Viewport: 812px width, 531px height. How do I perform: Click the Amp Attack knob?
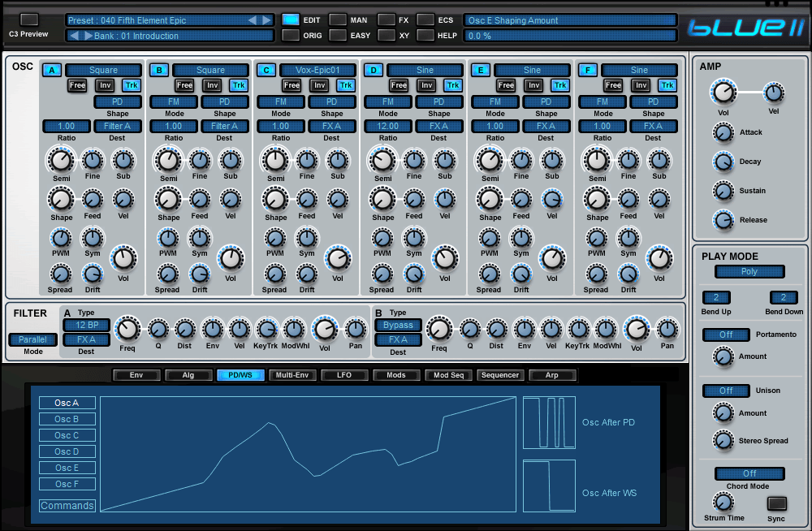[x=722, y=132]
